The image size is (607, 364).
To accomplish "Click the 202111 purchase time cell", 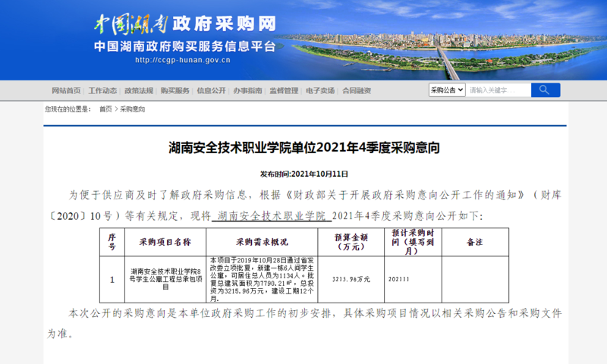I will click(x=413, y=279).
